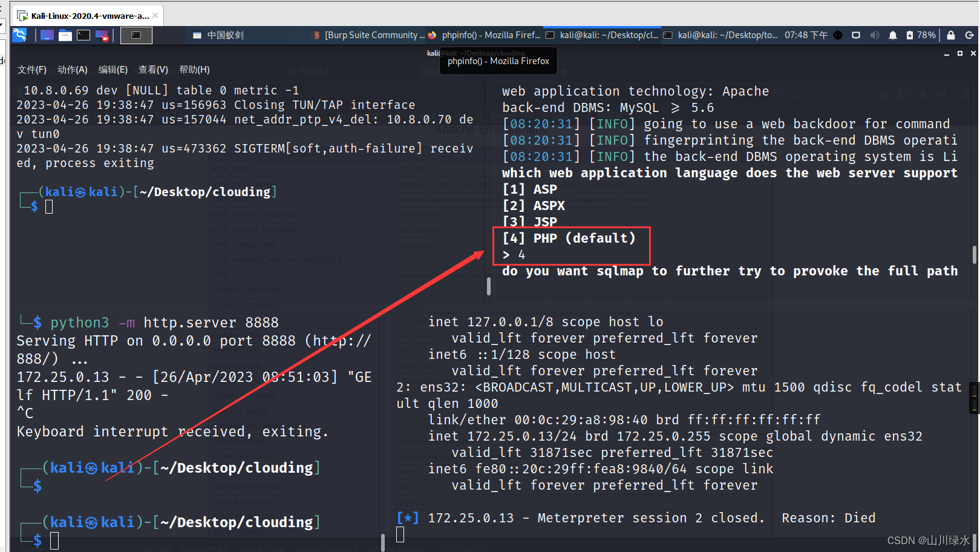980x552 pixels.
Task: Click the show desktop panel icon
Action: coord(47,35)
